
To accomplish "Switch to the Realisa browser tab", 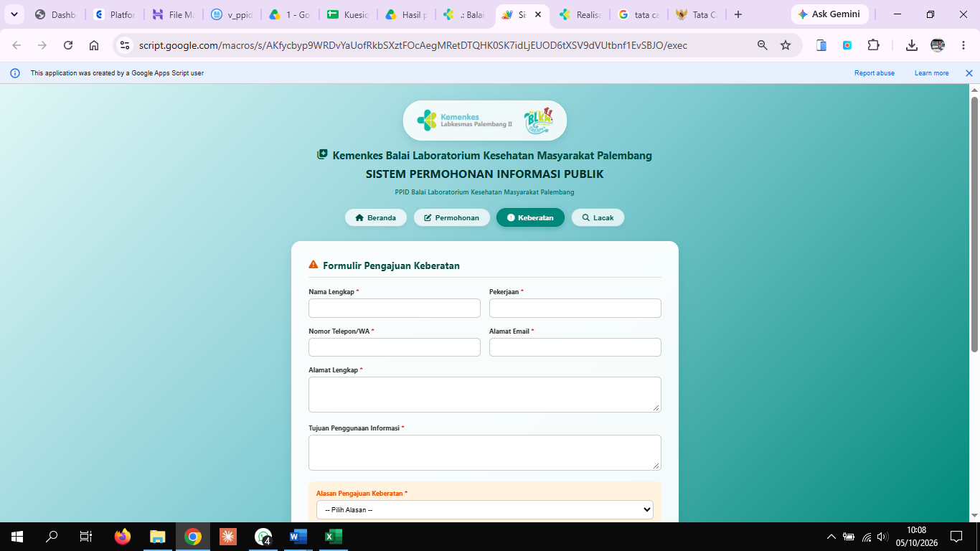I will point(581,14).
